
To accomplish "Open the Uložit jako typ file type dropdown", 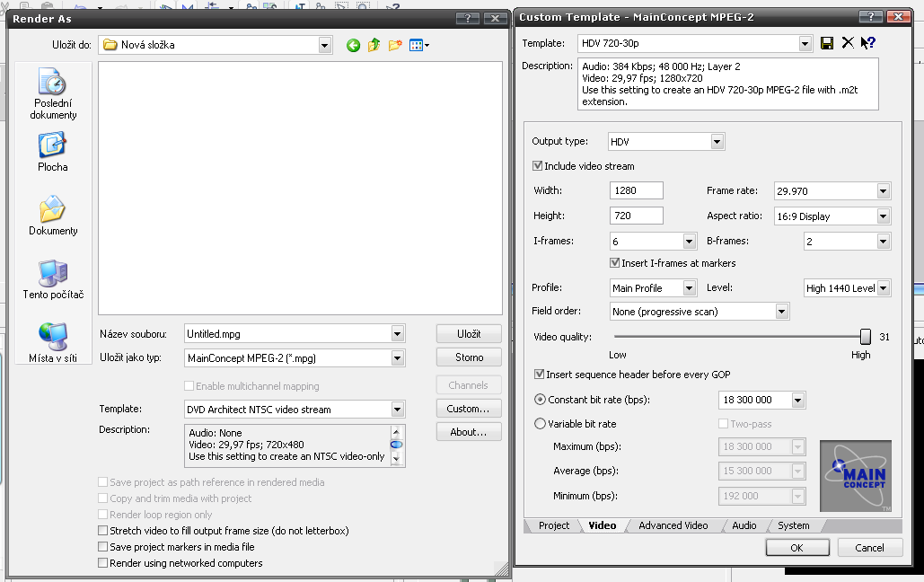I will (x=398, y=358).
